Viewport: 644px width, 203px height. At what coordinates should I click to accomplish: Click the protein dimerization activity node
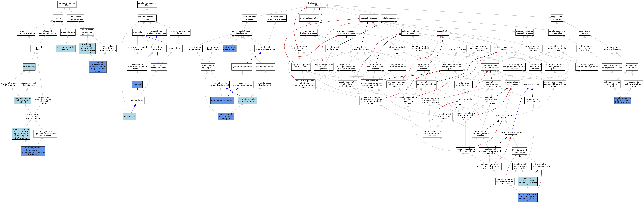(66, 48)
